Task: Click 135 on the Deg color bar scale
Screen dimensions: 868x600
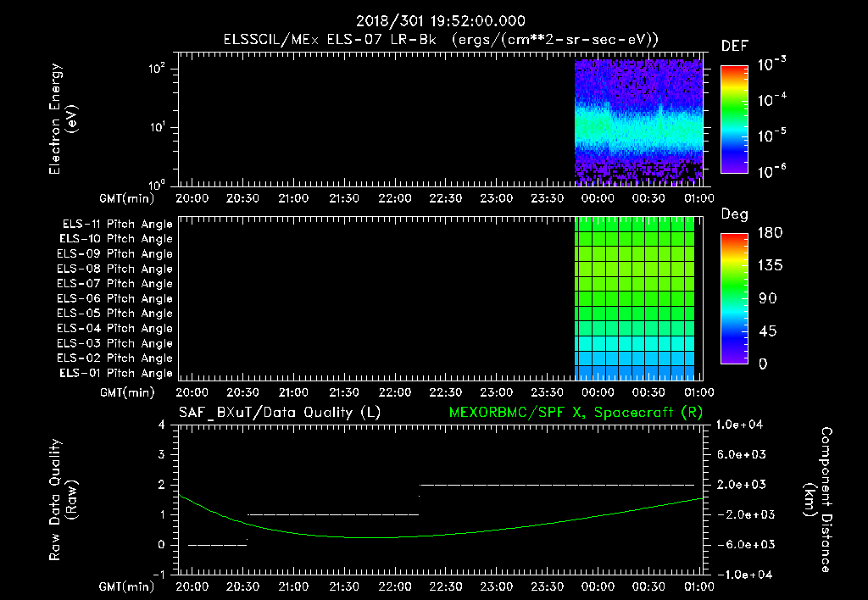Action: 770,266
